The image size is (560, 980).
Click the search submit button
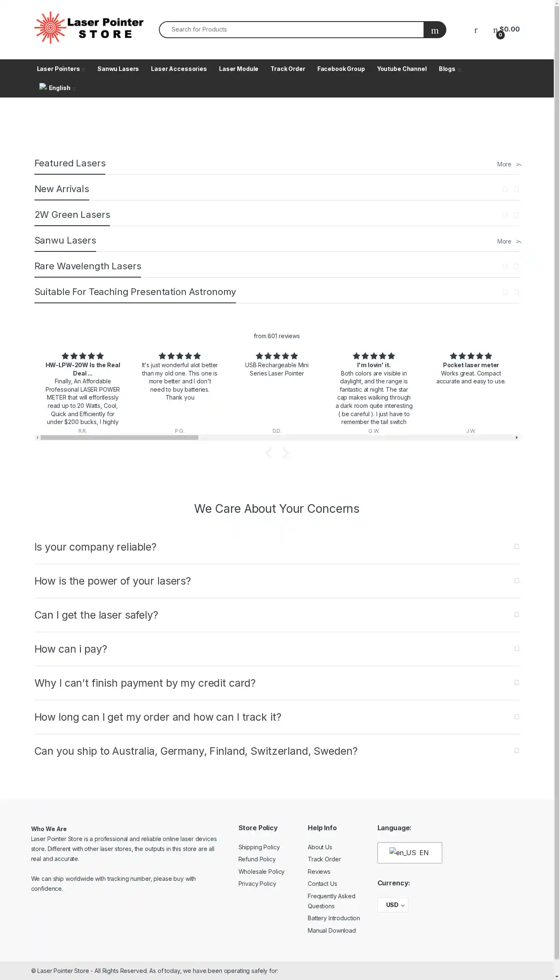[x=434, y=30]
